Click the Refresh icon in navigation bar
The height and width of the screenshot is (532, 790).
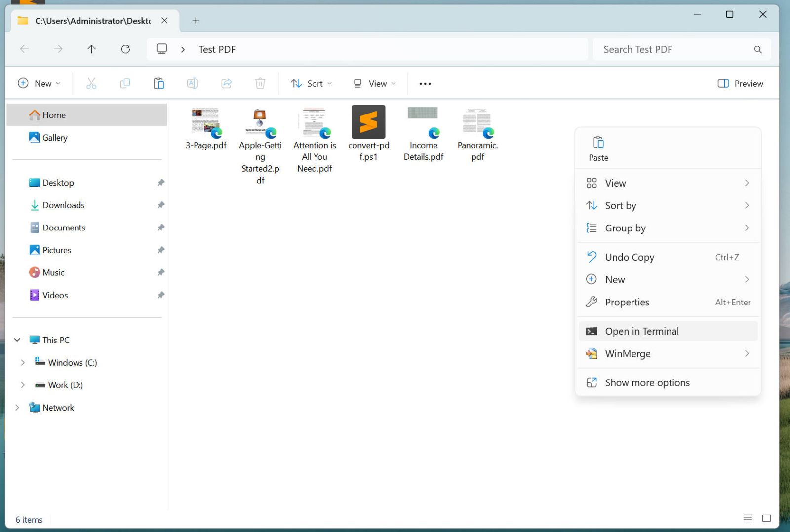125,49
